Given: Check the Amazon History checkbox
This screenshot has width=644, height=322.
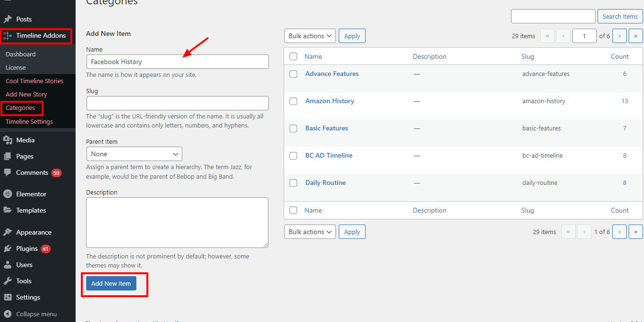Looking at the screenshot, I should click(x=293, y=101).
